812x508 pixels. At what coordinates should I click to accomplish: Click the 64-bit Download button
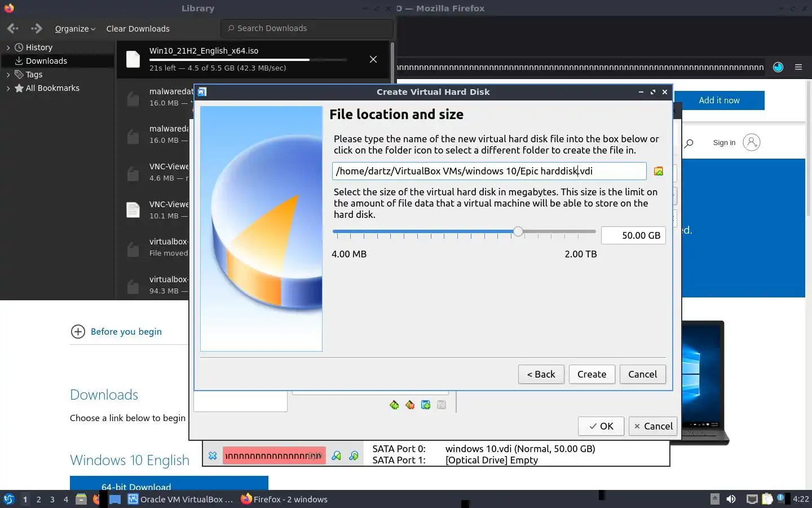pos(169,484)
